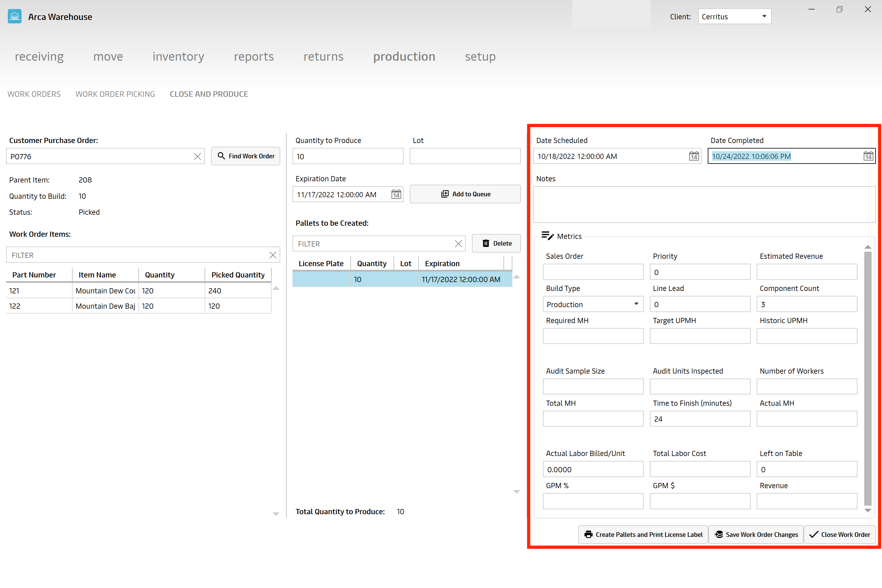This screenshot has height=588, width=882.
Task: Open the Date Completed calendar picker
Action: [868, 156]
